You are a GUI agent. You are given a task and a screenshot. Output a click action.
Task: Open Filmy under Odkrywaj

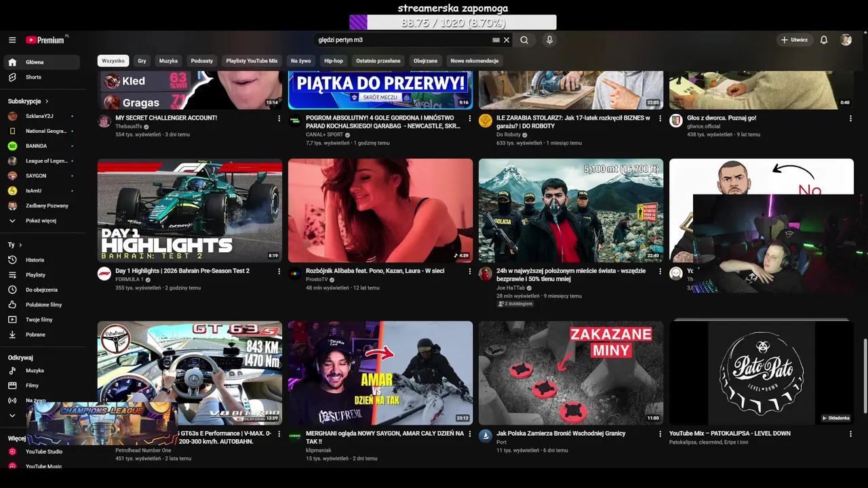[x=43, y=386]
